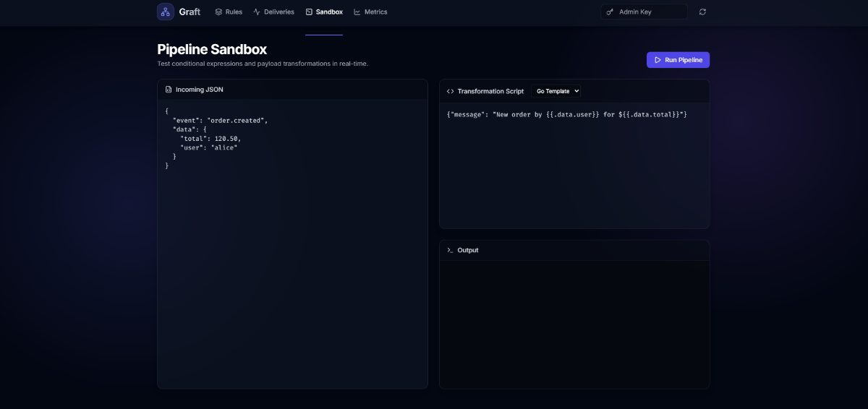
Task: Click the Incoming JSON panel title
Action: coord(200,90)
